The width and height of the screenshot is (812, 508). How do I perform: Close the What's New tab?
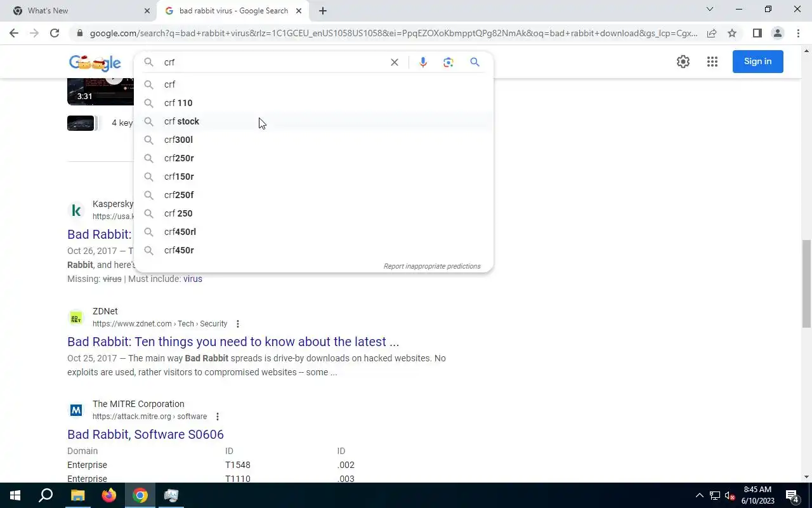(147, 11)
